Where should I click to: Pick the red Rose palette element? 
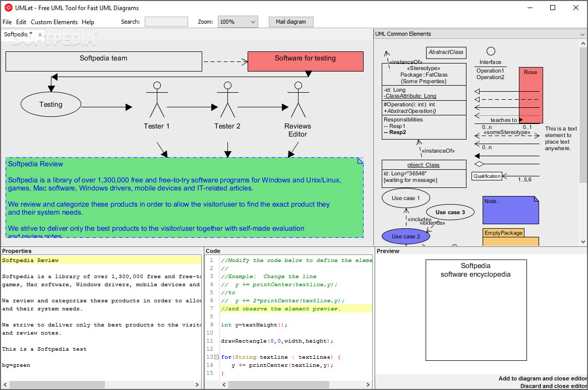pos(531,95)
